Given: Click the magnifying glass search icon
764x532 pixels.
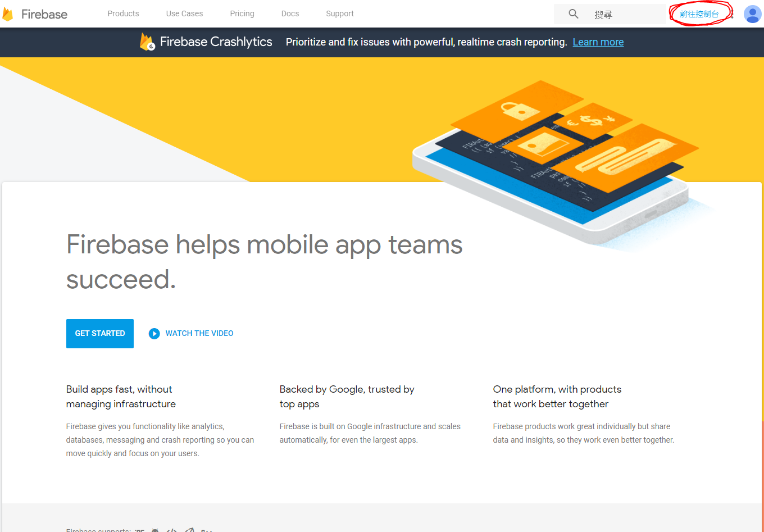Looking at the screenshot, I should click(573, 14).
